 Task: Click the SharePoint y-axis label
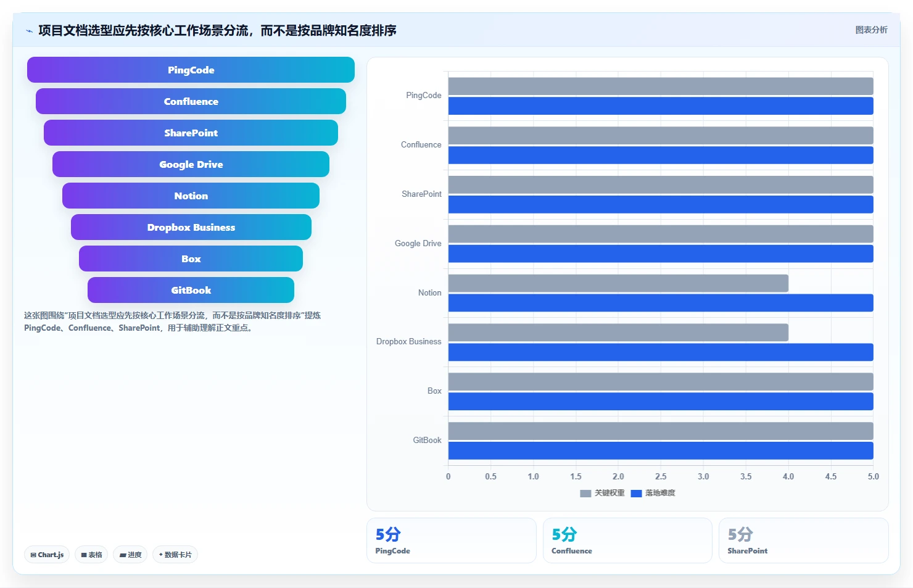tap(421, 194)
